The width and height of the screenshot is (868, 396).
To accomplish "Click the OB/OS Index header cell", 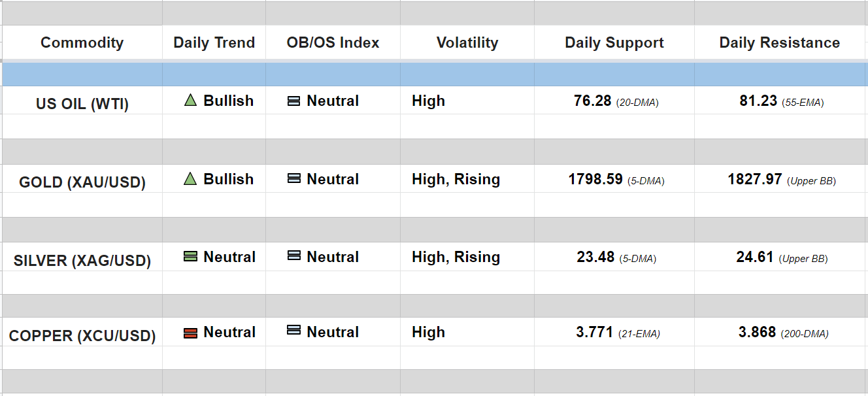I will tap(333, 43).
